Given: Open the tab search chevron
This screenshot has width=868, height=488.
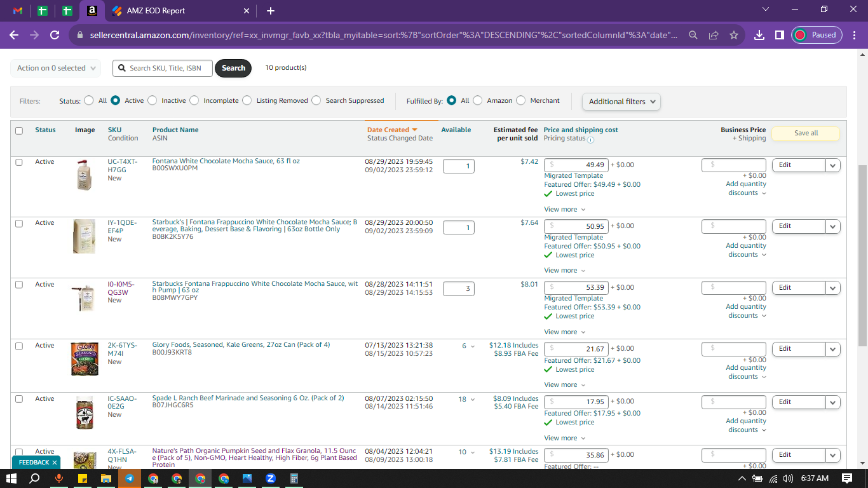Looking at the screenshot, I should click(765, 10).
